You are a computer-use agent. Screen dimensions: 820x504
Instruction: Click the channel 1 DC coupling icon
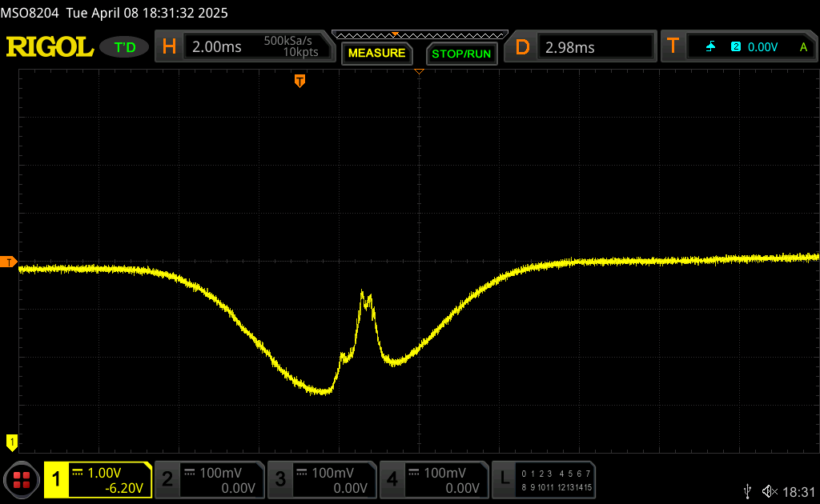click(78, 472)
